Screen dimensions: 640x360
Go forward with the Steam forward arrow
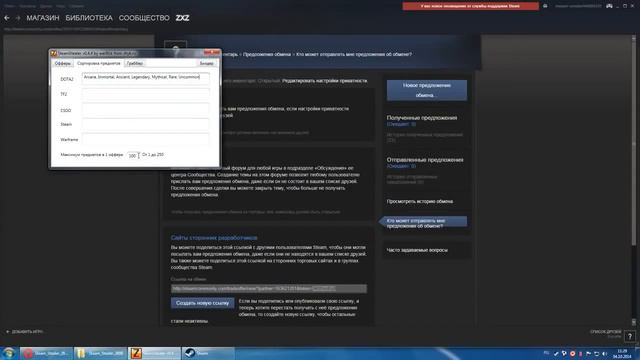click(18, 18)
